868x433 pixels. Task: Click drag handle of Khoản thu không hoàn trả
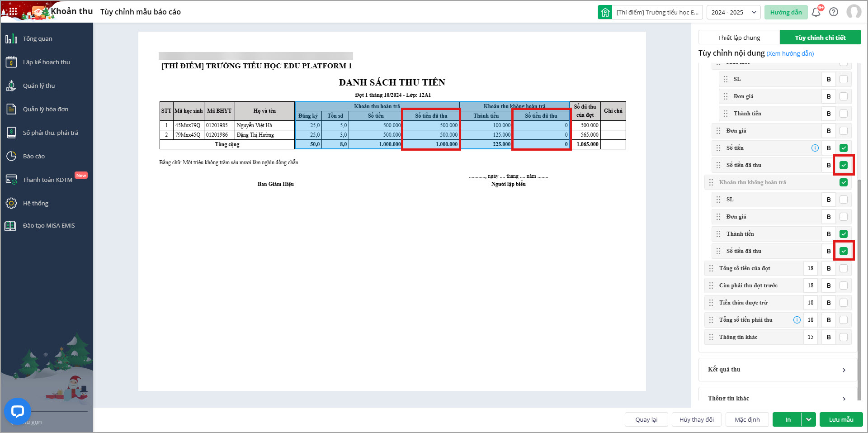[x=711, y=182]
